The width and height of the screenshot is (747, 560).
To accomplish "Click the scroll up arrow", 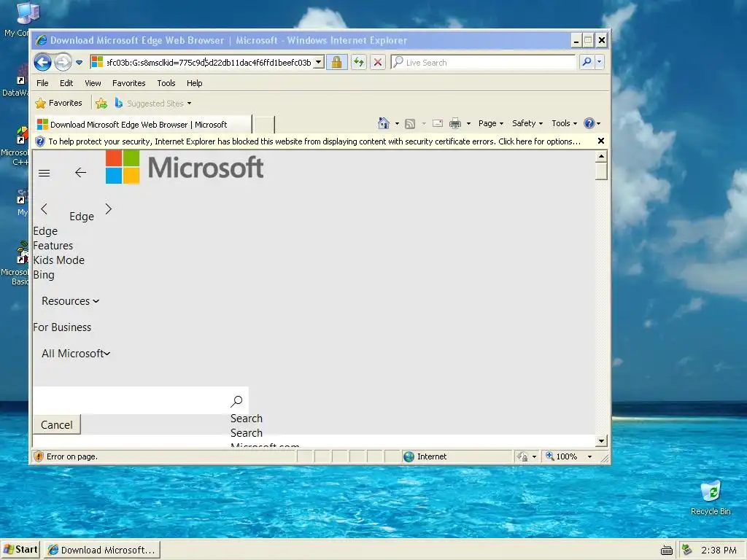I will (601, 156).
